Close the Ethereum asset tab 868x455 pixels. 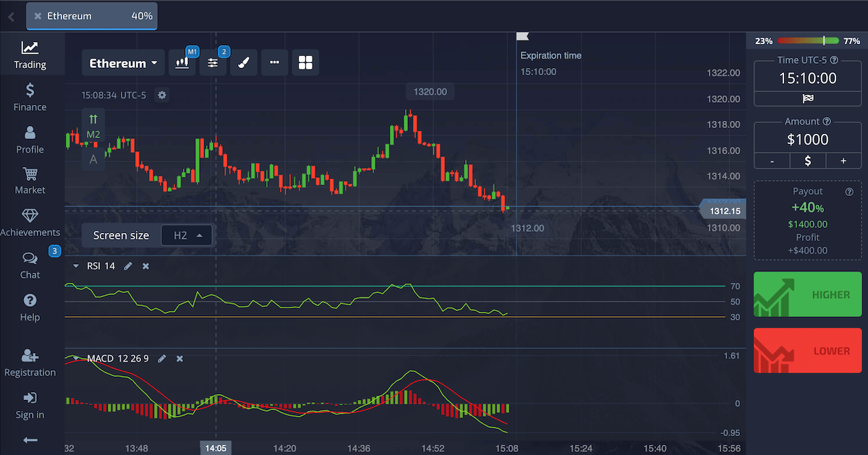pos(38,15)
